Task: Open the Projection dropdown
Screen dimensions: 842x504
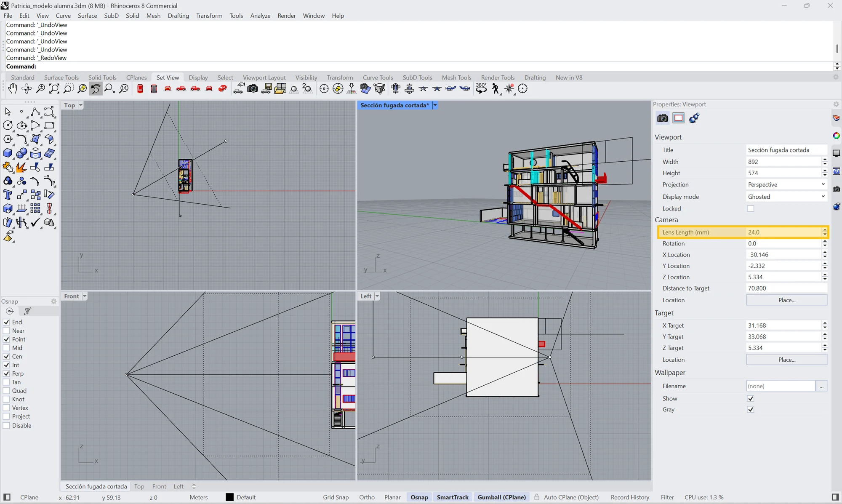Action: [x=786, y=184]
